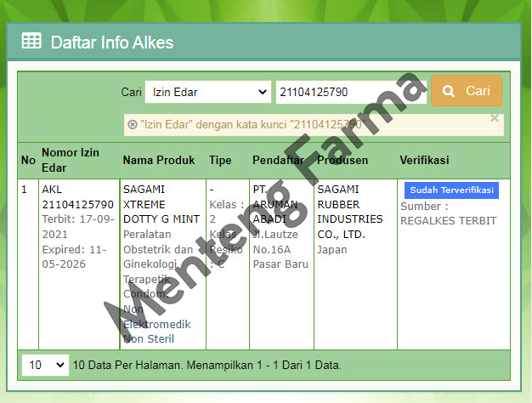
Task: Dismiss the search keyword notice with X
Action: [x=495, y=118]
